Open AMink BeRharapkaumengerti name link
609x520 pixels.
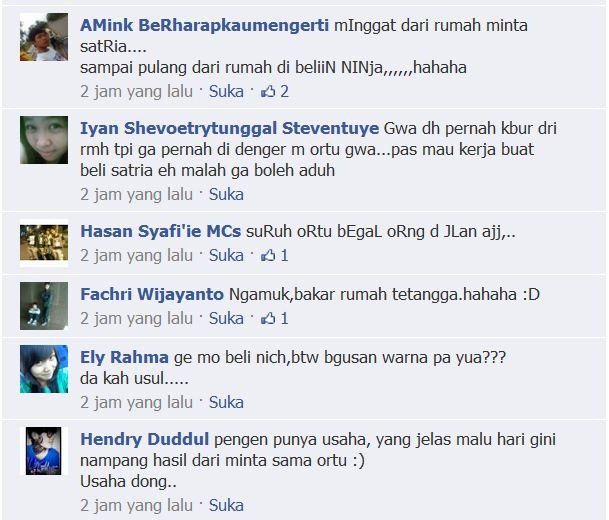(x=204, y=26)
